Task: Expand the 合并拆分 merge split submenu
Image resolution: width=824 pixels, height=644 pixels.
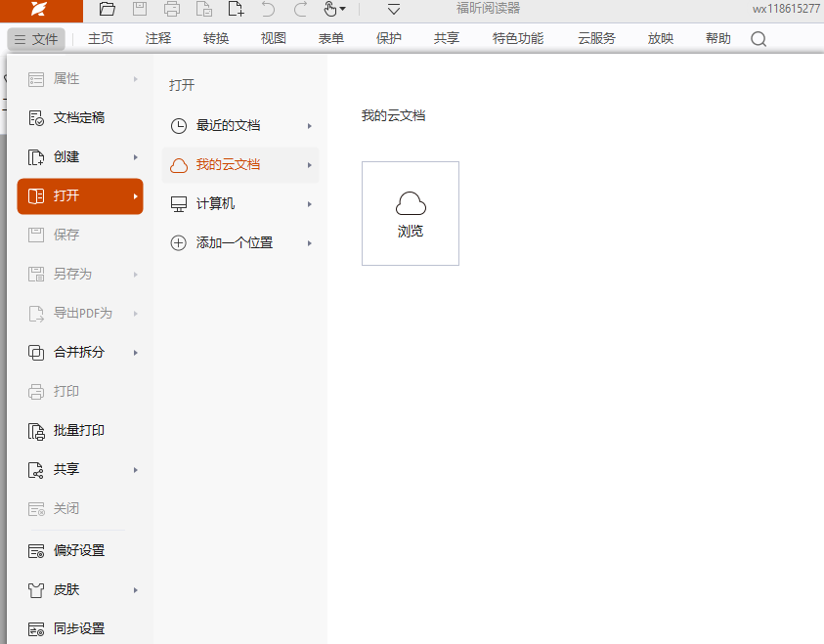Action: (x=80, y=352)
